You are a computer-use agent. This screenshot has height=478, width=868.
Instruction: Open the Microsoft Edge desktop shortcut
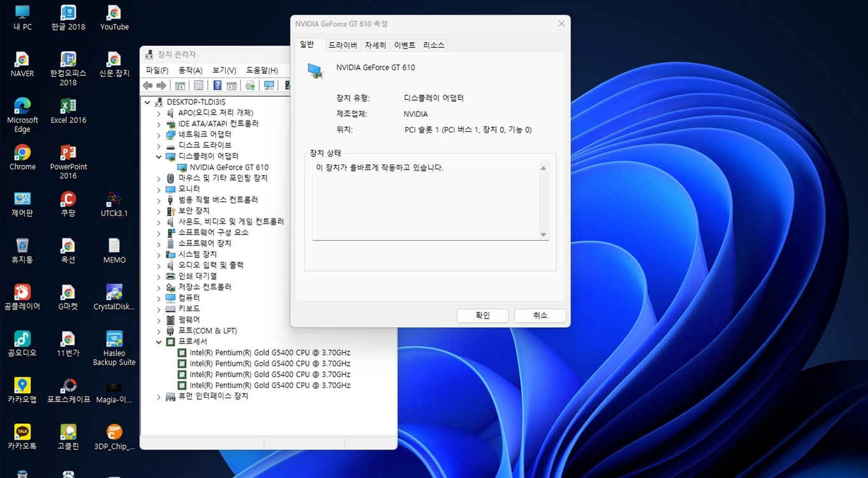(22, 115)
